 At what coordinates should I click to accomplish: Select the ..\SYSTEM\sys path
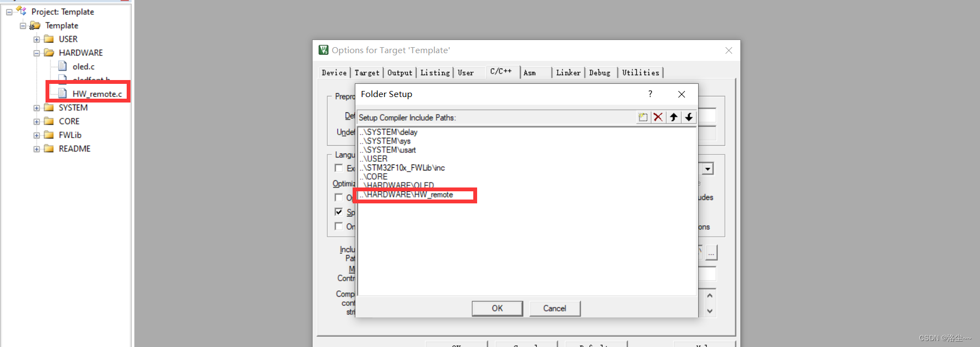pyautogui.click(x=385, y=141)
